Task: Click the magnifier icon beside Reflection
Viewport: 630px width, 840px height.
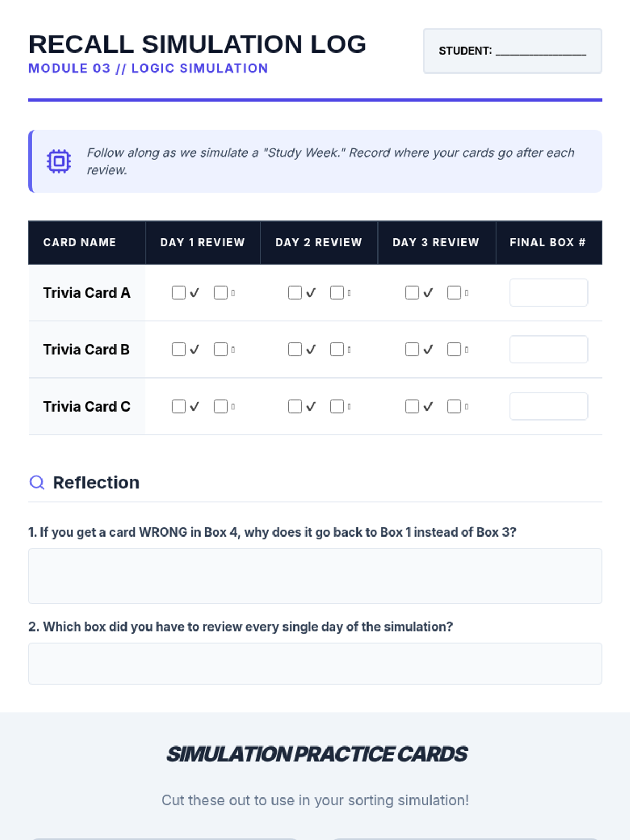Action: pos(37,482)
